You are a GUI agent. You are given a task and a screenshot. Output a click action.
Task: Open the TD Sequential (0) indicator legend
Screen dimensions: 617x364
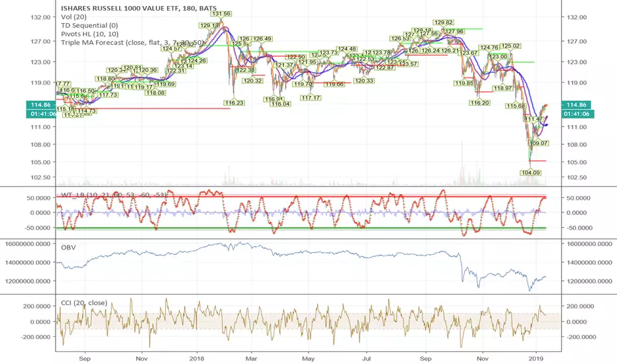point(89,26)
